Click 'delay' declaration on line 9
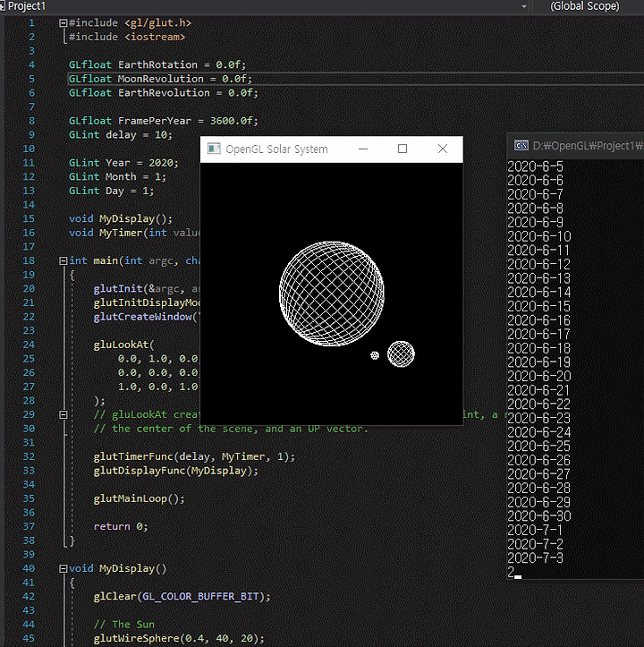 click(121, 135)
